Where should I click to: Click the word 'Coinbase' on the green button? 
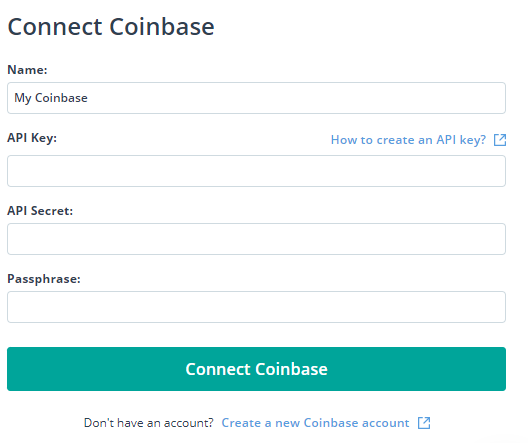(x=291, y=369)
